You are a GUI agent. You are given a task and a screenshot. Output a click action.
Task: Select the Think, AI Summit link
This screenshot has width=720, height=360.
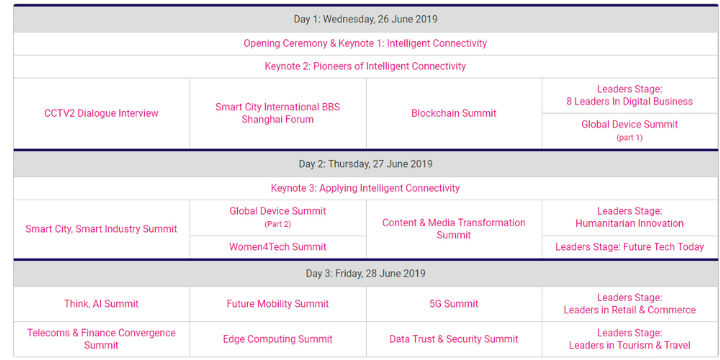101,304
